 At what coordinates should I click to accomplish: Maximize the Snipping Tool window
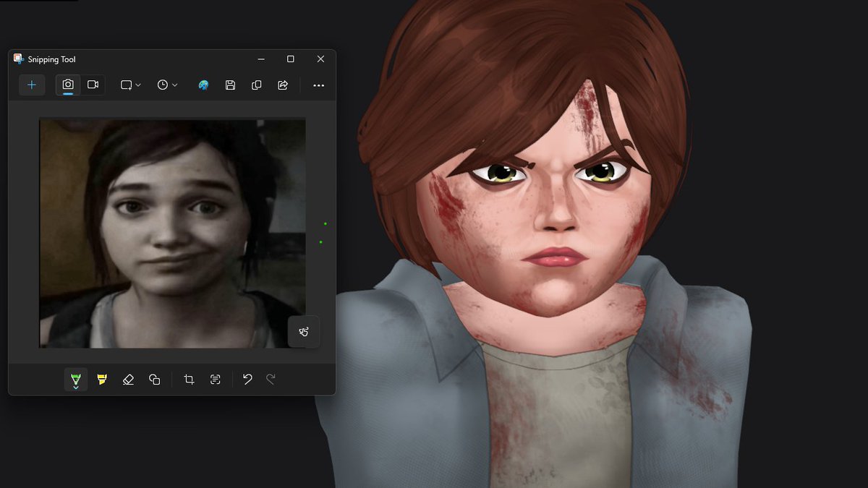tap(290, 59)
